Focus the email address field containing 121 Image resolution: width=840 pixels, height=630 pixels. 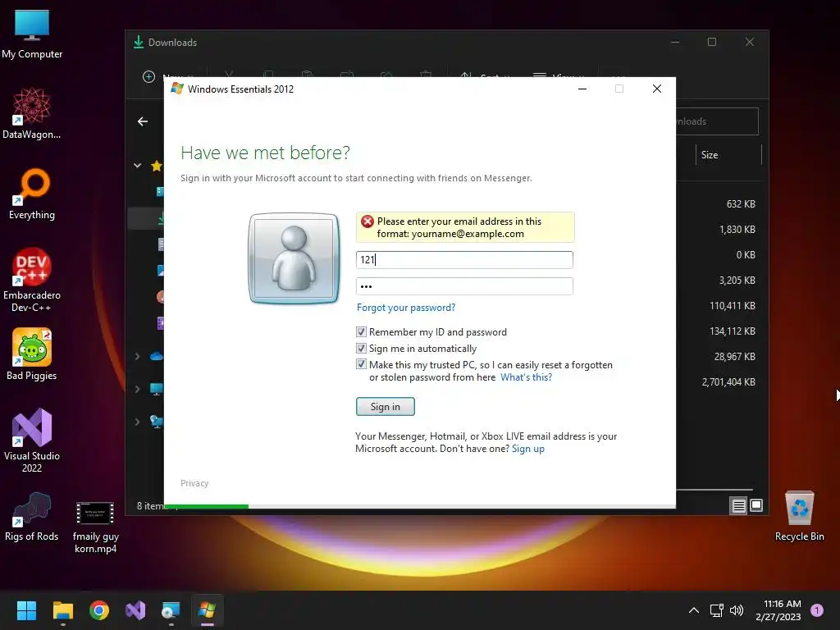coord(464,260)
